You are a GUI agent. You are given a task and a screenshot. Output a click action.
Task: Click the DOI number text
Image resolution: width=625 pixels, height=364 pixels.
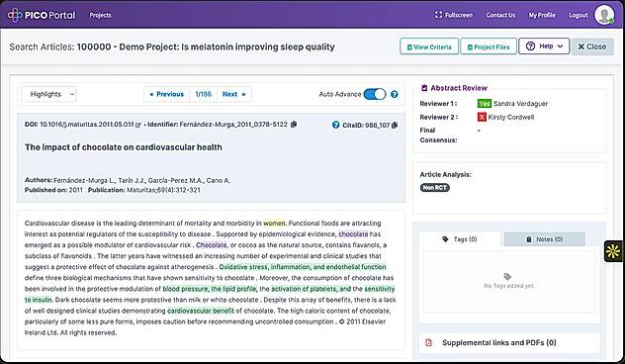tap(86, 125)
